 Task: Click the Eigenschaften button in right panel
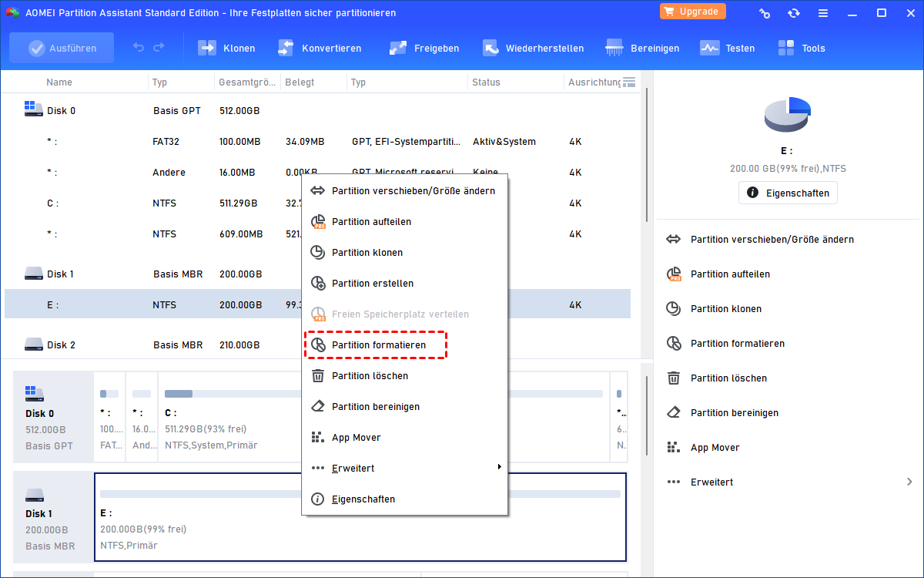coord(788,193)
